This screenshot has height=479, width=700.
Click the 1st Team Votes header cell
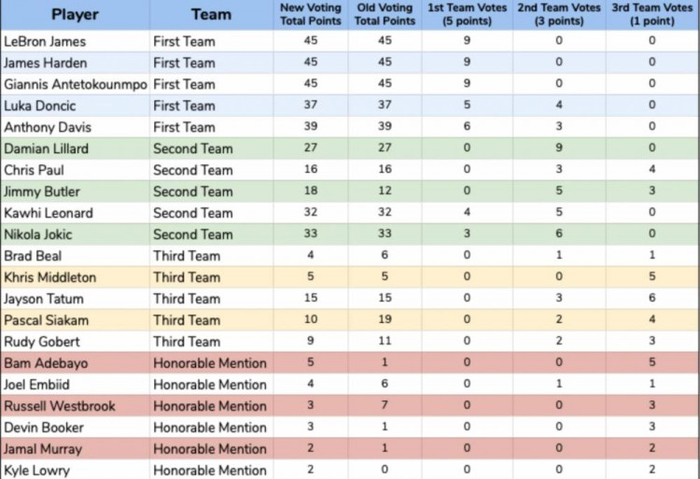point(467,15)
